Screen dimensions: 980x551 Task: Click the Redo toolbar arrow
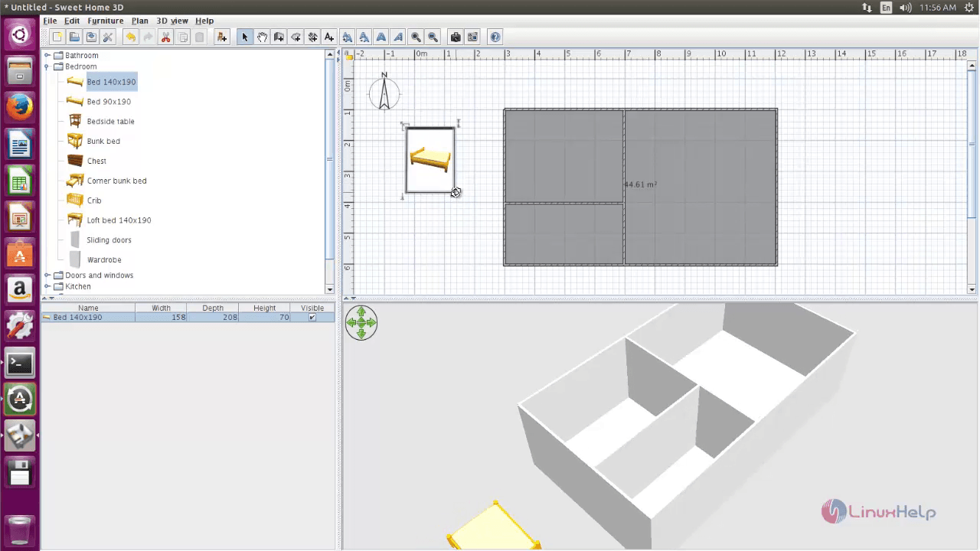point(148,37)
